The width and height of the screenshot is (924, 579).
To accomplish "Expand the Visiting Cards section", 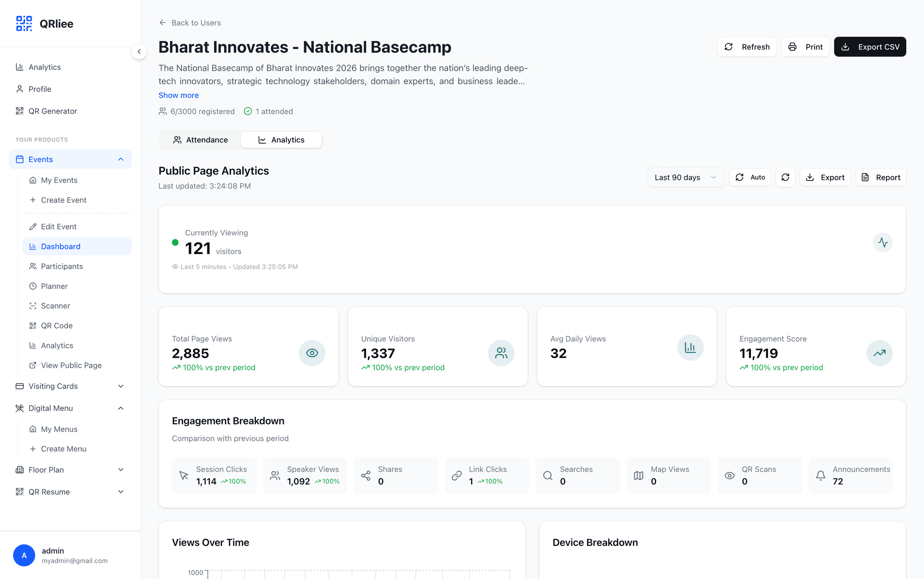I will 121,386.
